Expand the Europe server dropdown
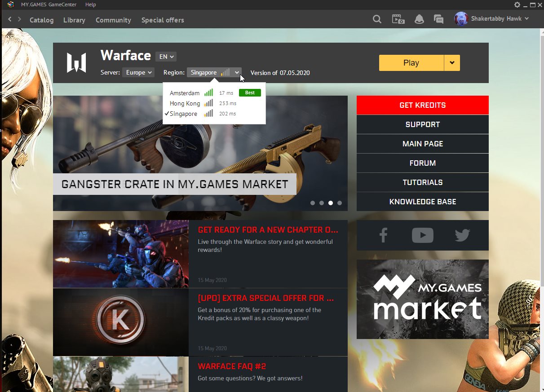The width and height of the screenshot is (544, 392). coord(138,72)
